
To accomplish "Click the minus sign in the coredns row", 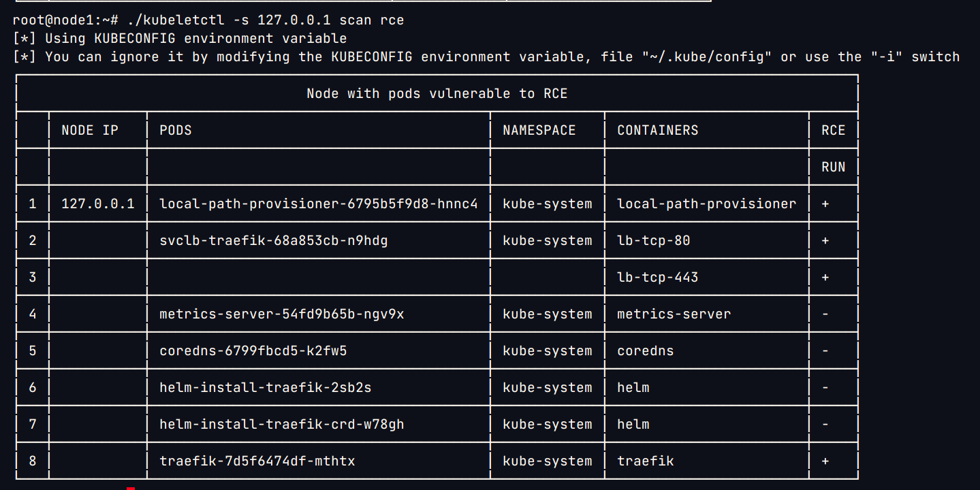I will point(825,350).
